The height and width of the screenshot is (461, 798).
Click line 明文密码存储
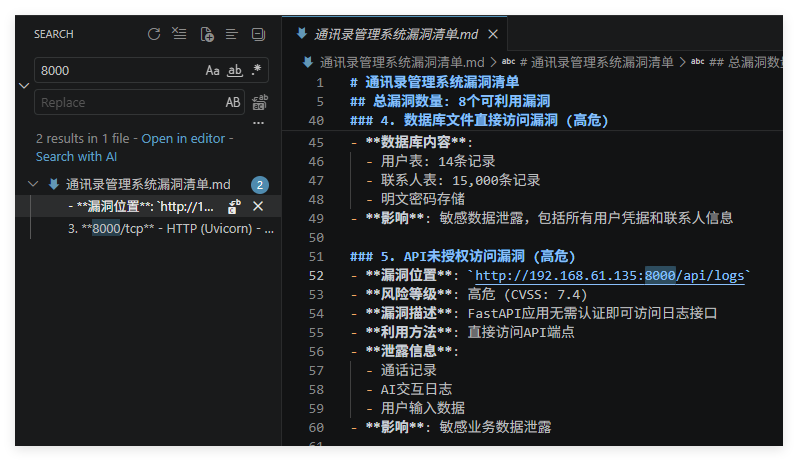(x=415, y=199)
